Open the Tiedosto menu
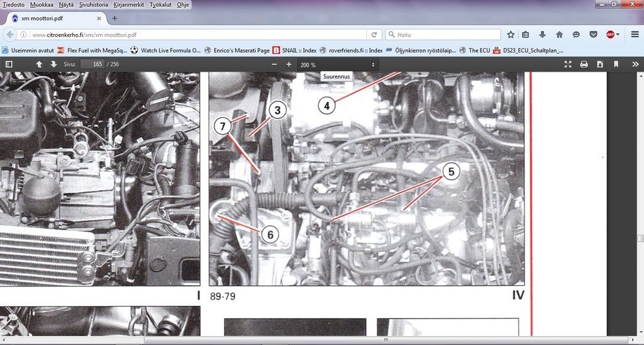This screenshot has width=644, height=345. tap(14, 4)
